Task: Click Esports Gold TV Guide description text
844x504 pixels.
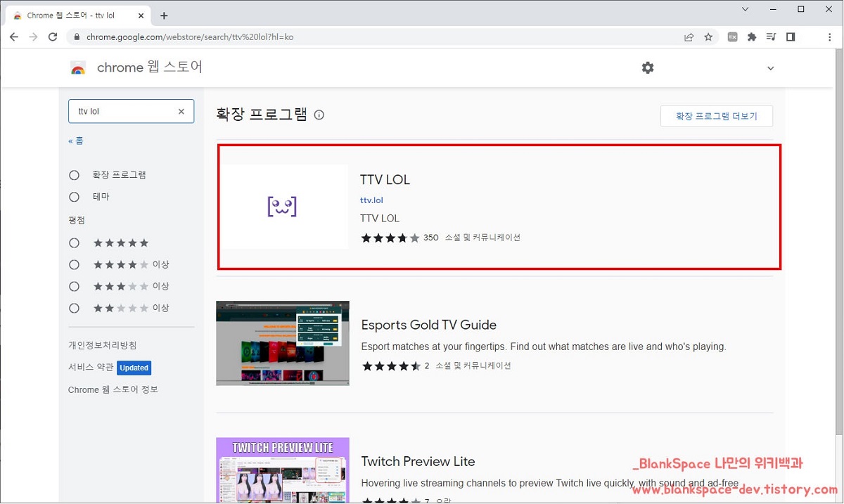Action: [543, 347]
